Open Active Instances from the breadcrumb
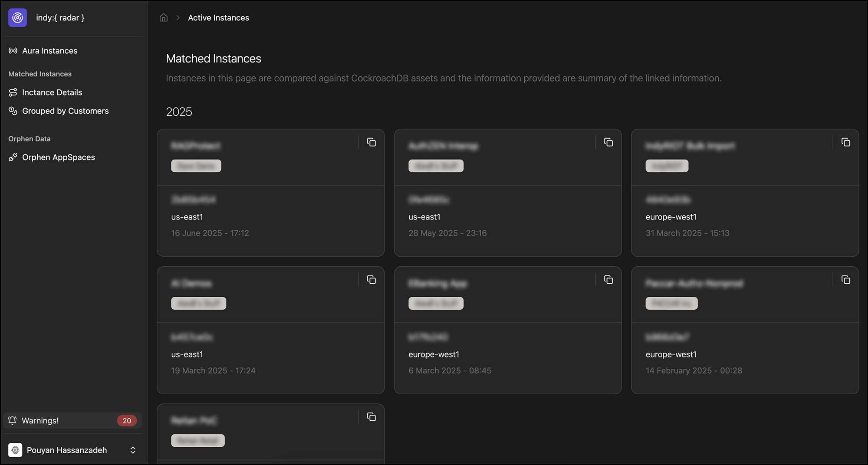 click(218, 17)
